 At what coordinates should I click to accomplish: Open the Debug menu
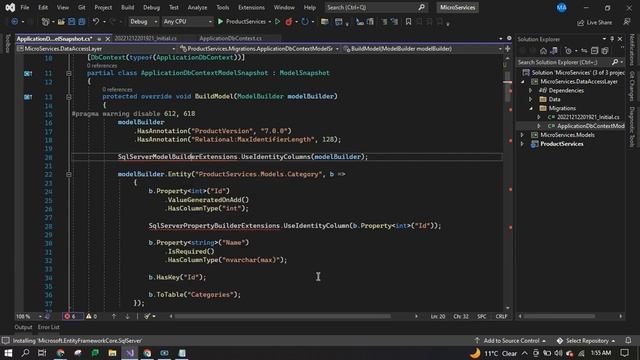151,7
